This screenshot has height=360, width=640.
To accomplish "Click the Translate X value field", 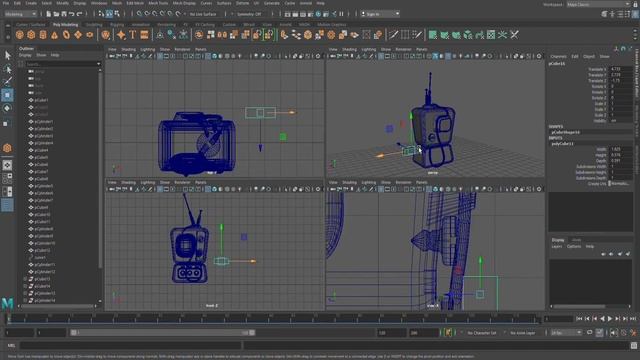I will (x=620, y=69).
